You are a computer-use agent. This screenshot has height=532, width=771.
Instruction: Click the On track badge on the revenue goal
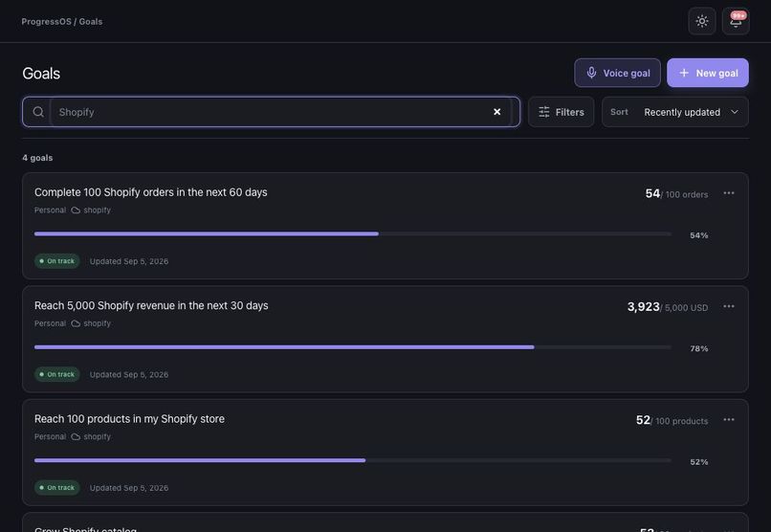tap(57, 374)
